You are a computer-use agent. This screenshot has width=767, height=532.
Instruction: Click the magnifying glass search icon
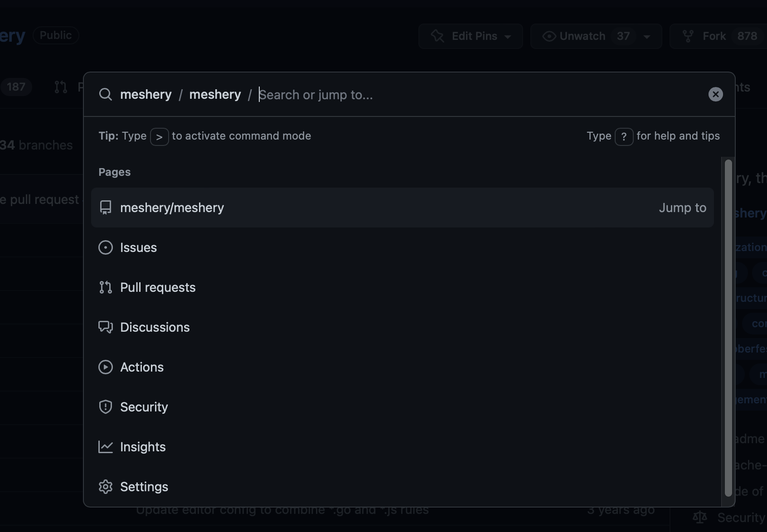coord(105,94)
